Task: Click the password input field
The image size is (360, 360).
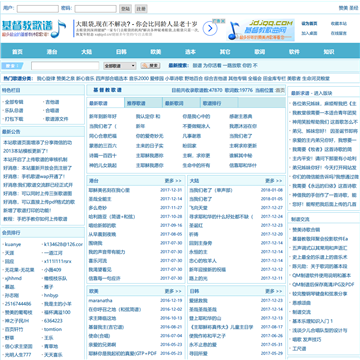Action: (x=95, y=9)
